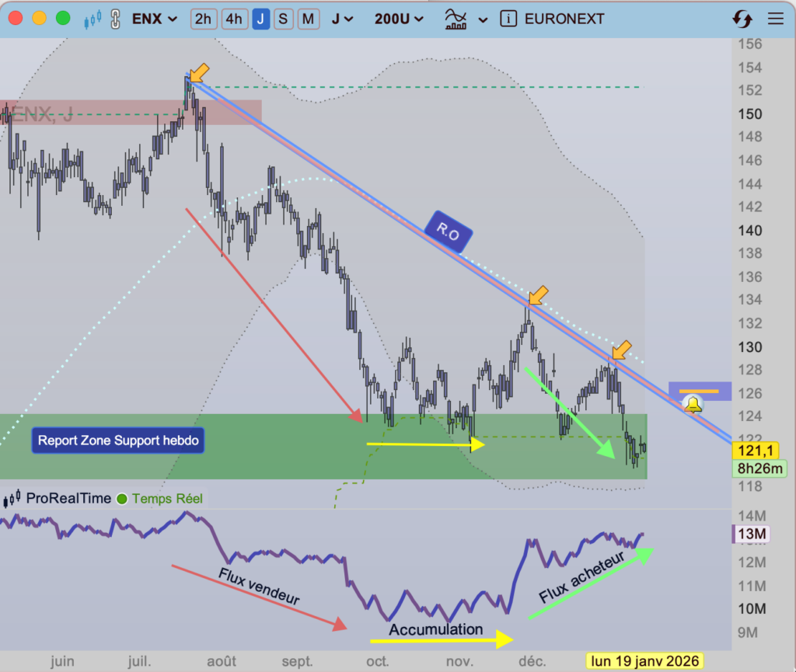Click the R.O trendline label
Viewport: 796px width, 672px height.
pyautogui.click(x=449, y=232)
